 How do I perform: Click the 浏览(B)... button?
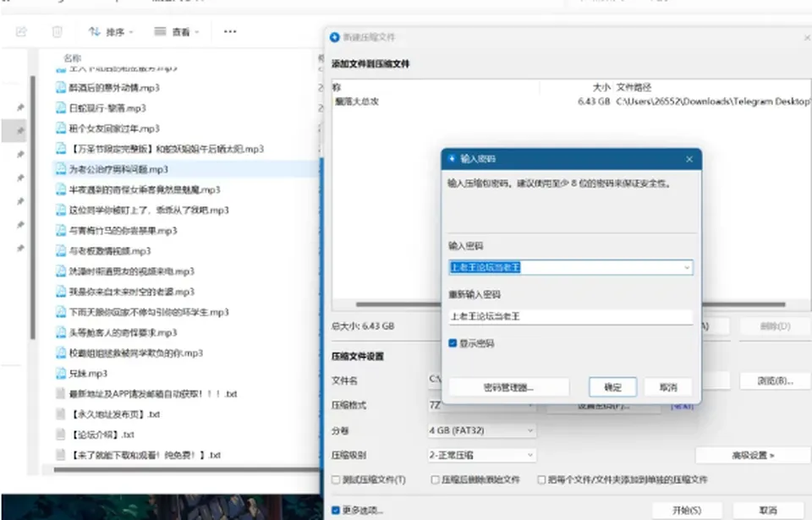pos(775,380)
